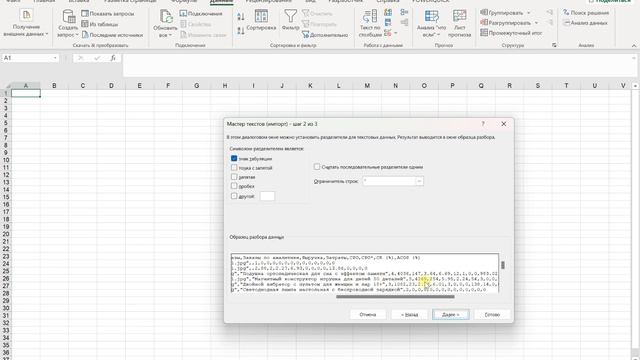The image size is (640, 360).
Task: Switch to the Home (Главная) tab
Action: [x=44, y=1]
